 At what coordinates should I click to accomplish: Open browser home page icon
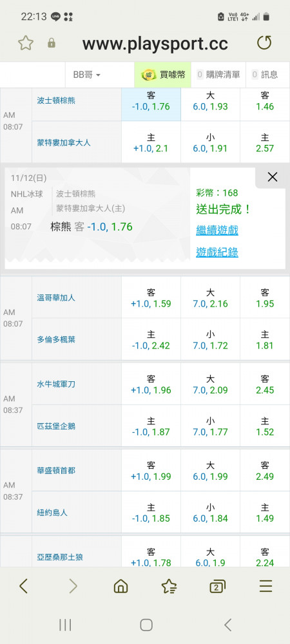(x=121, y=586)
